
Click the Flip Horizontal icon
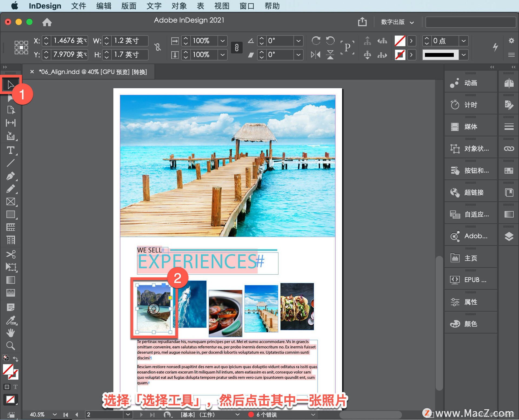pyautogui.click(x=315, y=55)
